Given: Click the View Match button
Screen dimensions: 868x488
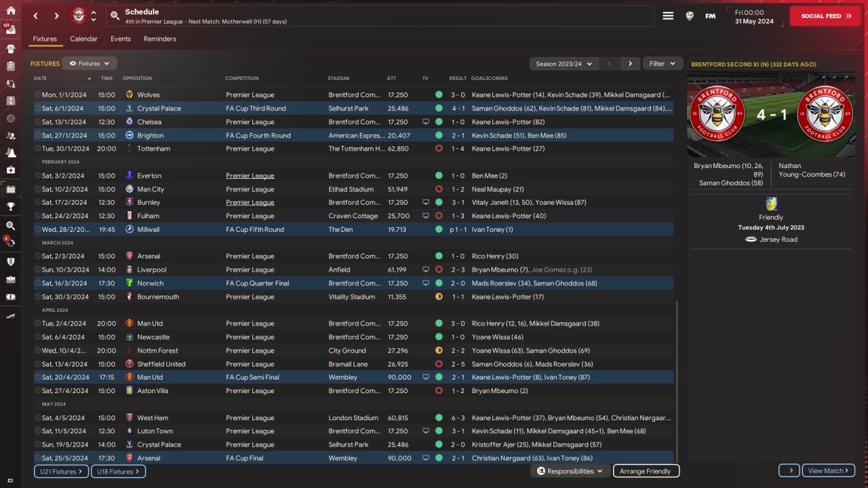Looking at the screenshot, I should (829, 471).
